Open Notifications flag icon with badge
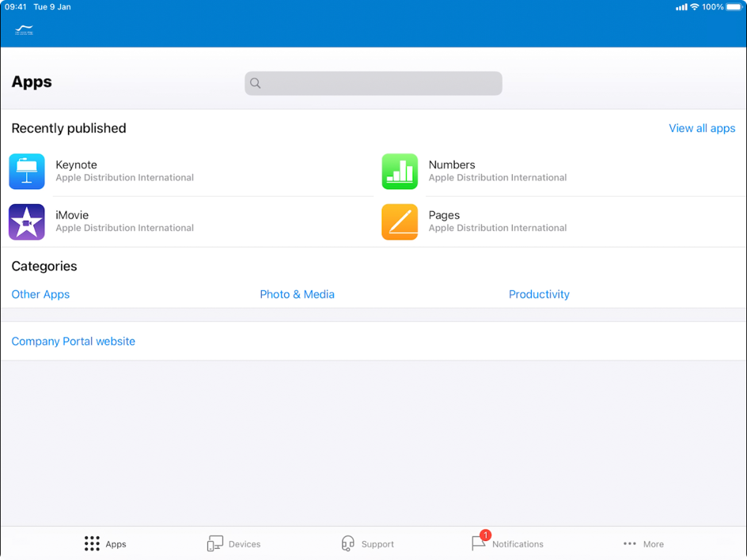This screenshot has width=747, height=560. 480,543
